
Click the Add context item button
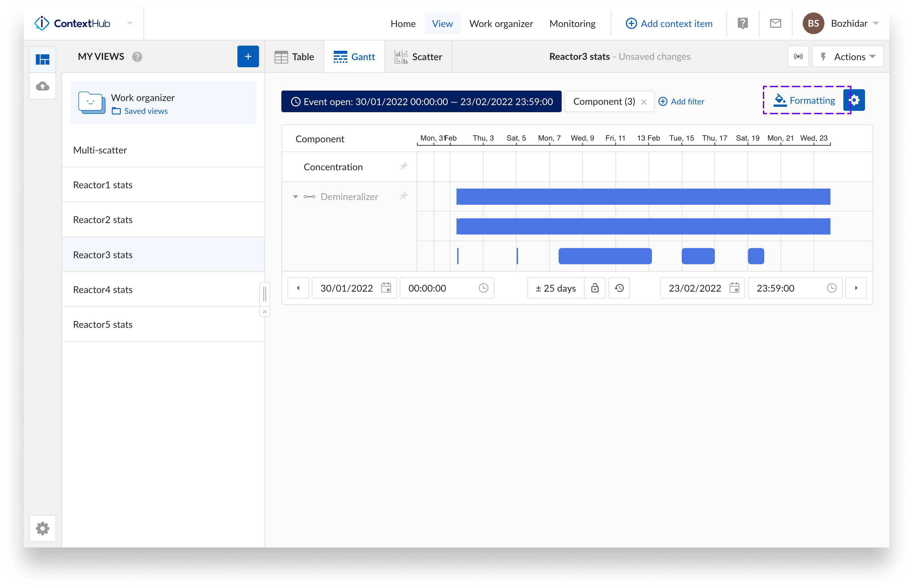(669, 23)
